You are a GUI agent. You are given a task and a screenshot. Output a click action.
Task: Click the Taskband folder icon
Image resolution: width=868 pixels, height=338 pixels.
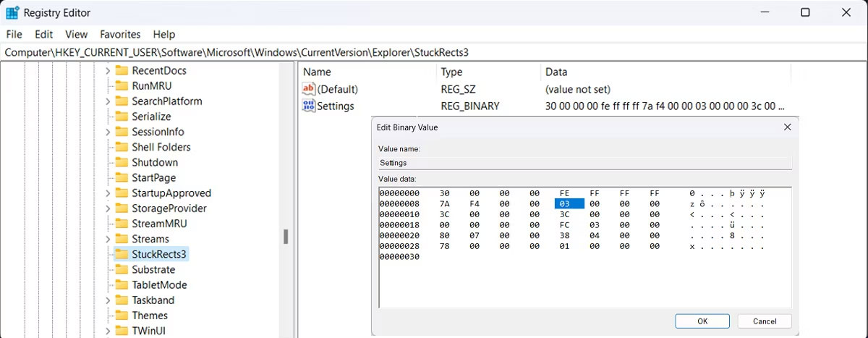(x=121, y=300)
